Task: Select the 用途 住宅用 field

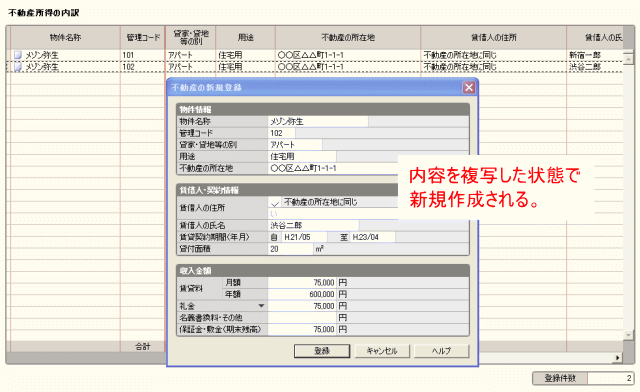Action: click(302, 156)
